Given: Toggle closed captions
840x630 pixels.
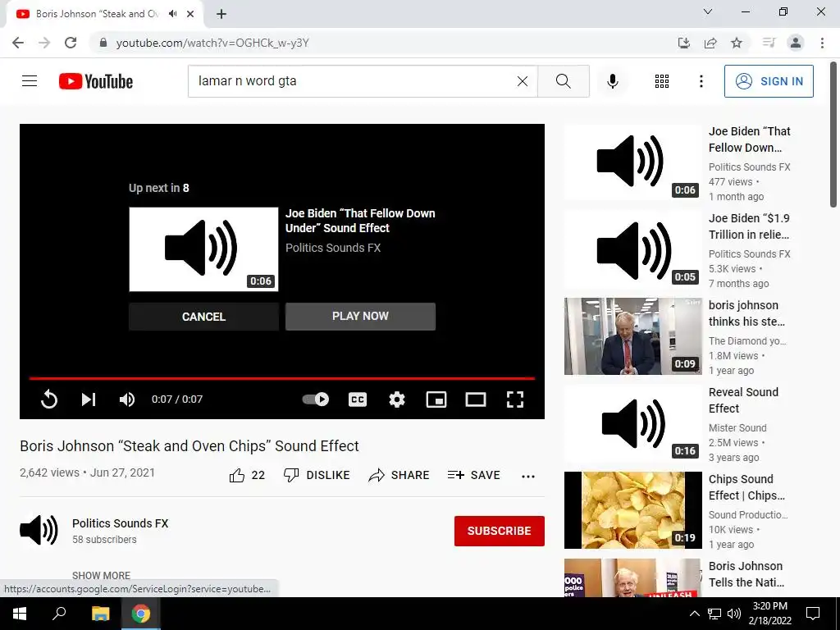Looking at the screenshot, I should pos(358,399).
